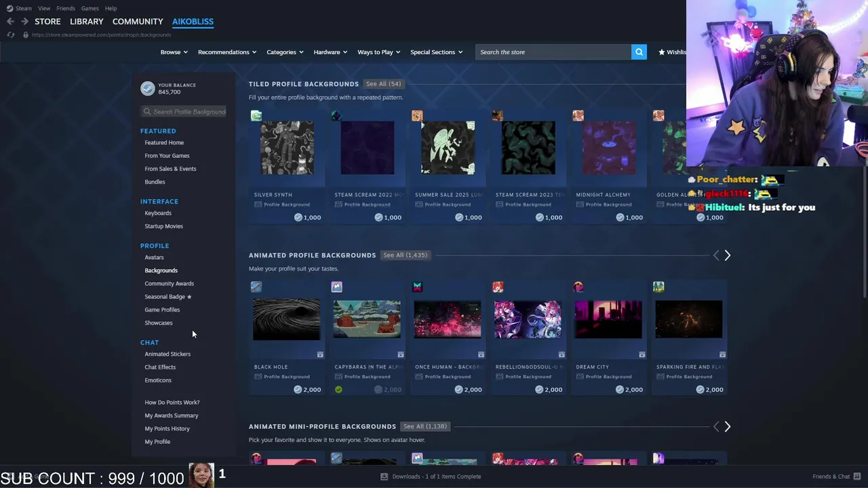This screenshot has height=488, width=868.
Task: Open Avatars in sidebar
Action: (154, 258)
